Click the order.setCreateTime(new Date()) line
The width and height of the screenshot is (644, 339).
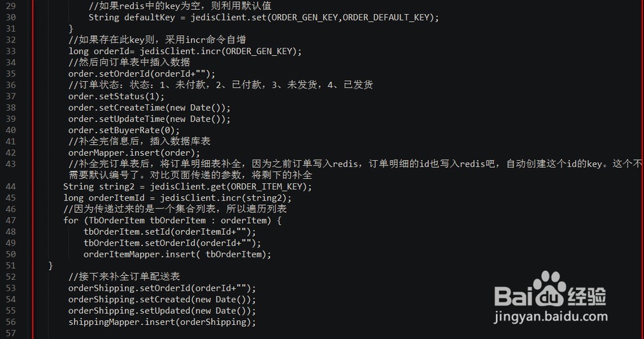(x=149, y=107)
